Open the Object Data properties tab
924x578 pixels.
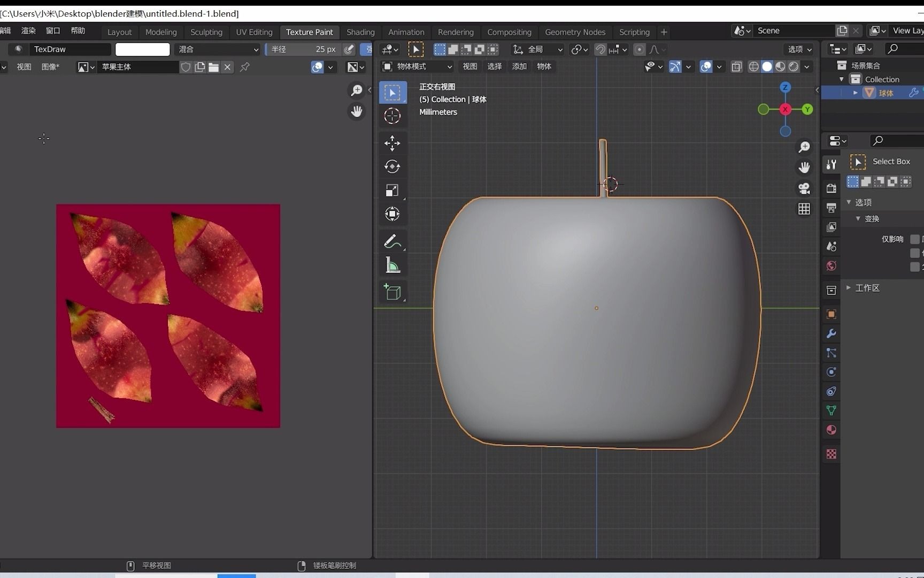831,410
